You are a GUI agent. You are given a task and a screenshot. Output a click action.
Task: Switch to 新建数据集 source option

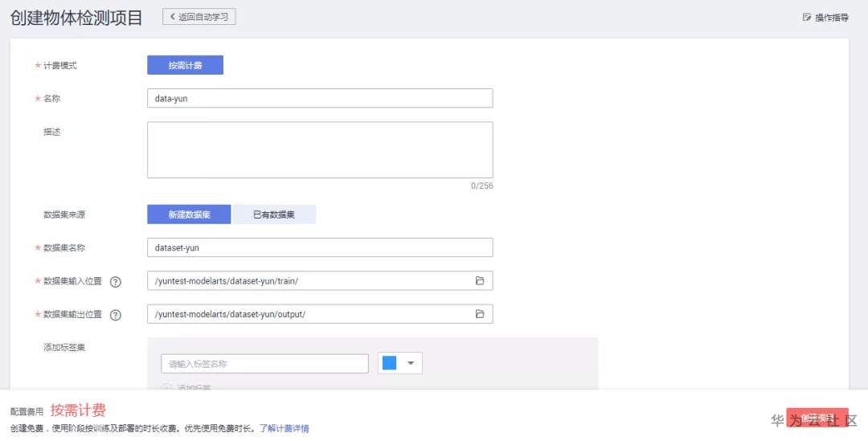189,214
